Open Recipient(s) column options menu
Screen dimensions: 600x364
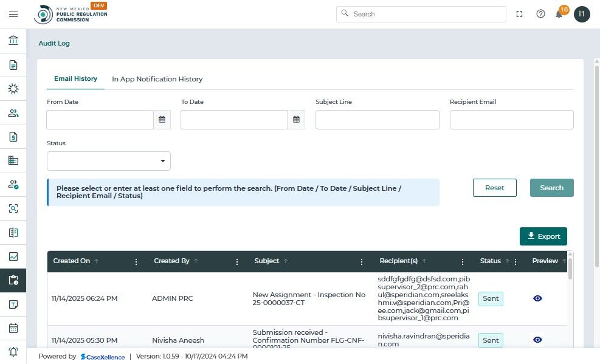click(x=462, y=261)
